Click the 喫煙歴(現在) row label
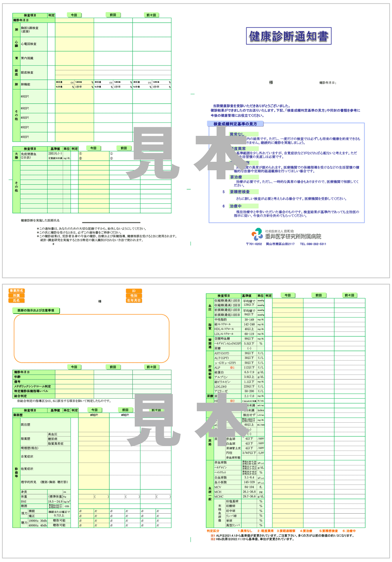This screenshot has width=392, height=562. point(30,448)
